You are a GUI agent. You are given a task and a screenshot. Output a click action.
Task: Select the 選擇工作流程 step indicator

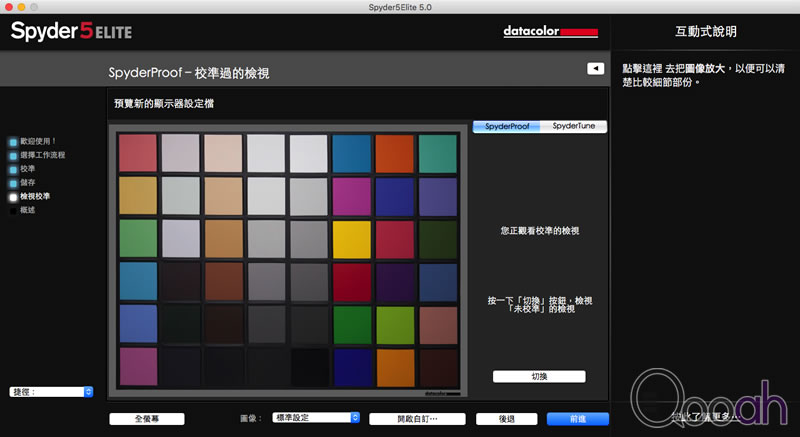point(37,155)
